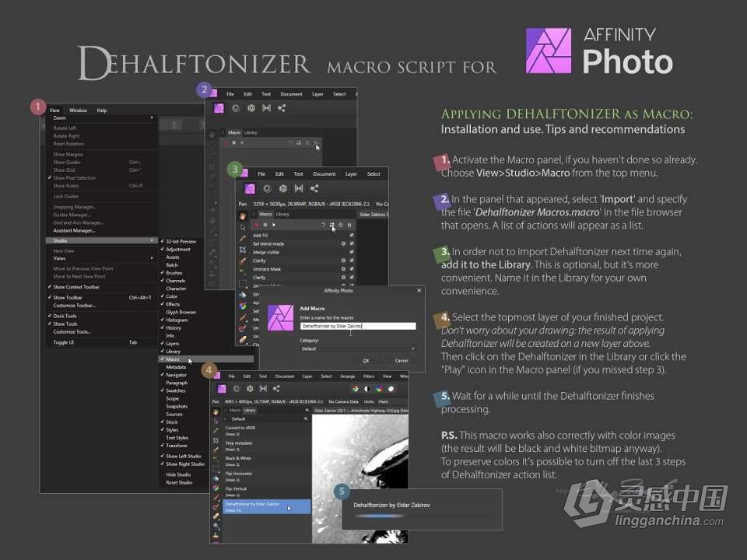This screenshot has height=560, width=747.
Task: Stop recording in the macro step list panel
Action: 265,225
